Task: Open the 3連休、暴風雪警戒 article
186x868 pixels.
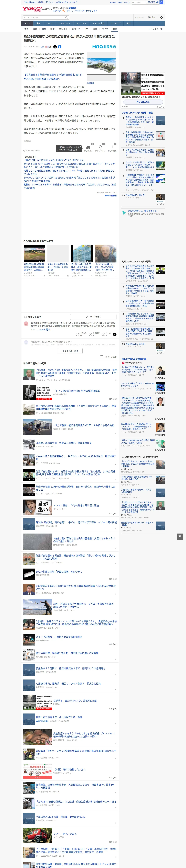Action: 63,443
